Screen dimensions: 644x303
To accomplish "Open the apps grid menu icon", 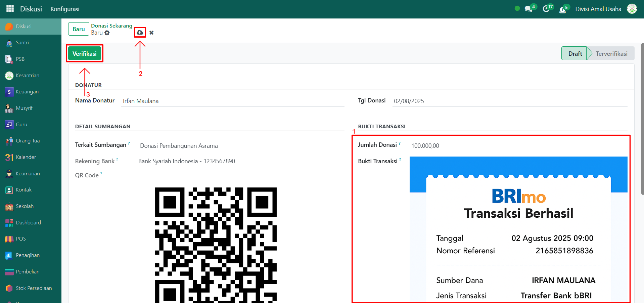I will click(x=10, y=9).
